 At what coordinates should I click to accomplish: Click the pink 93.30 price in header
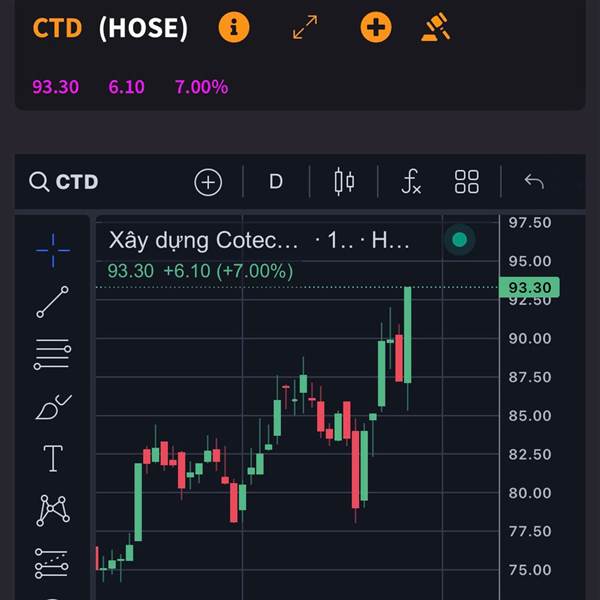click(55, 87)
